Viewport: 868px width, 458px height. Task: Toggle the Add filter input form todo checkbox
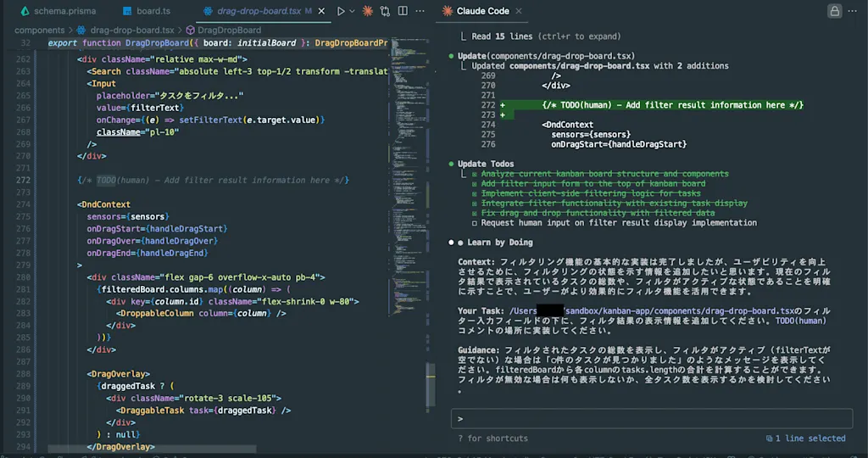tap(475, 184)
